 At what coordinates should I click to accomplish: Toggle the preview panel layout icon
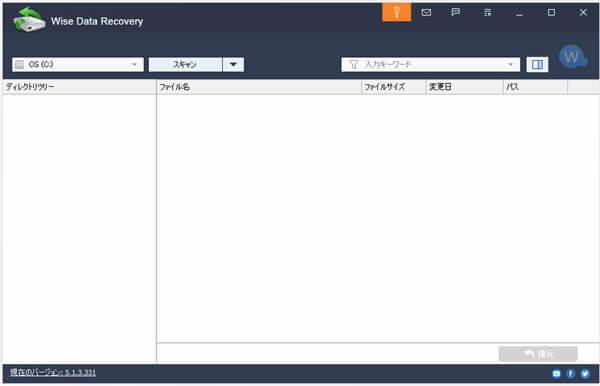tap(537, 64)
